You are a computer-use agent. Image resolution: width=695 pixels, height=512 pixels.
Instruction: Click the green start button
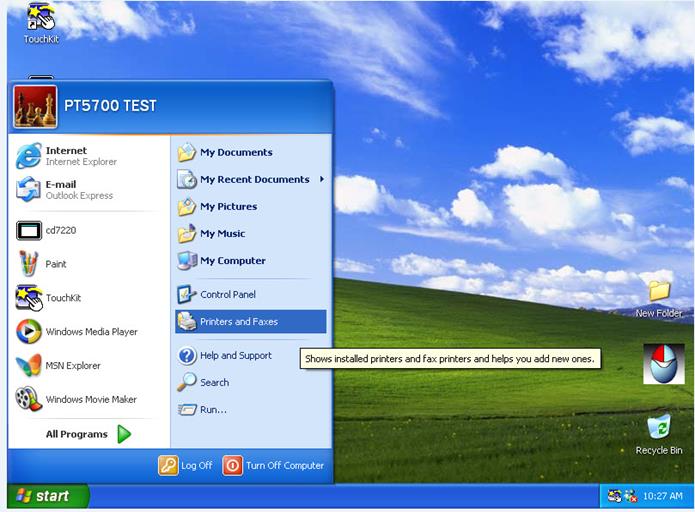click(48, 496)
